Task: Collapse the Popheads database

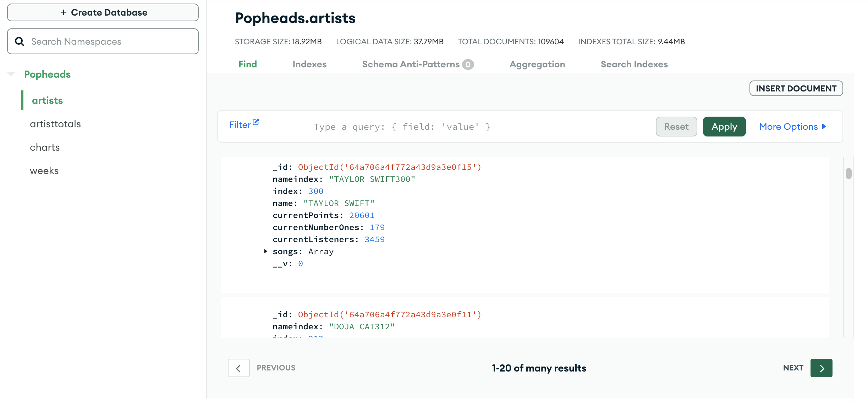Action: point(11,74)
